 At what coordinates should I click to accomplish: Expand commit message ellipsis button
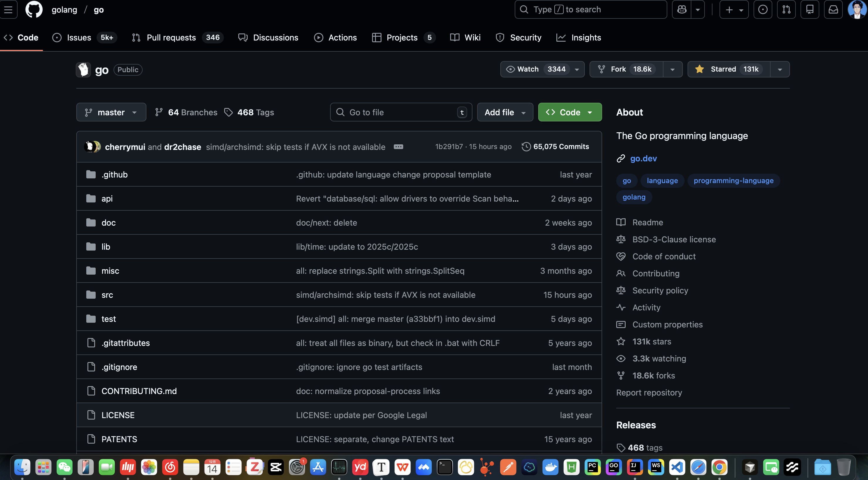pyautogui.click(x=398, y=147)
